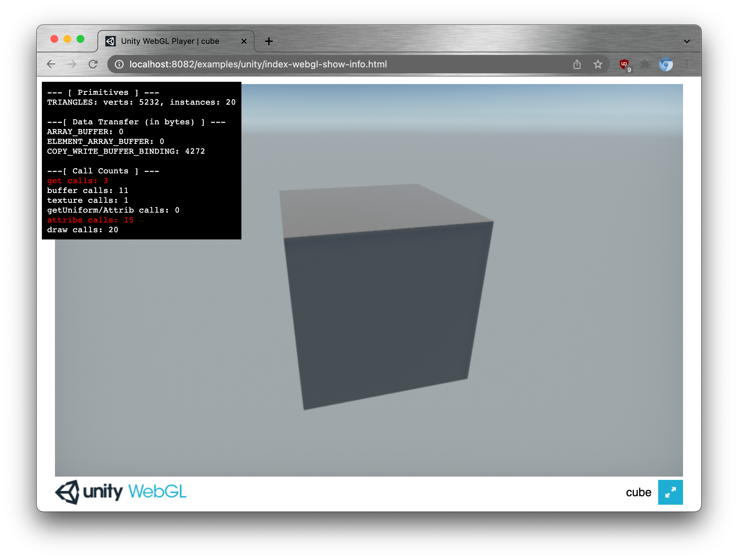The image size is (738, 560).
Task: Click the localhost address bar URL
Action: coord(258,64)
